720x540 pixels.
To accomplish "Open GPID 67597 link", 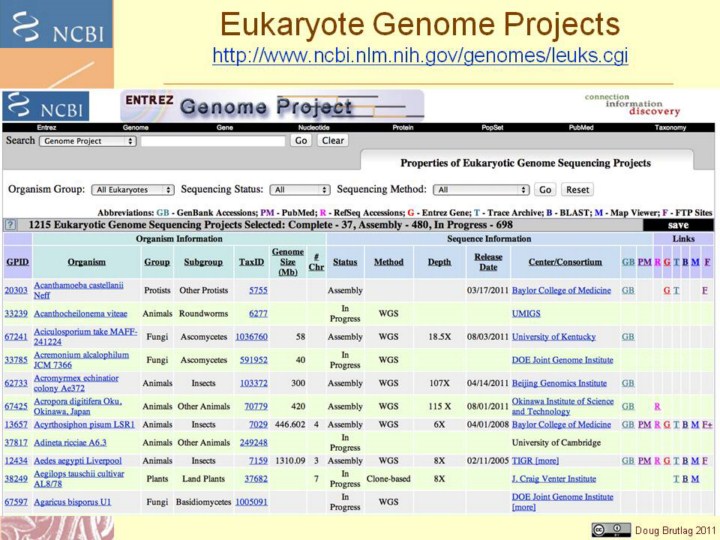I will [x=16, y=502].
